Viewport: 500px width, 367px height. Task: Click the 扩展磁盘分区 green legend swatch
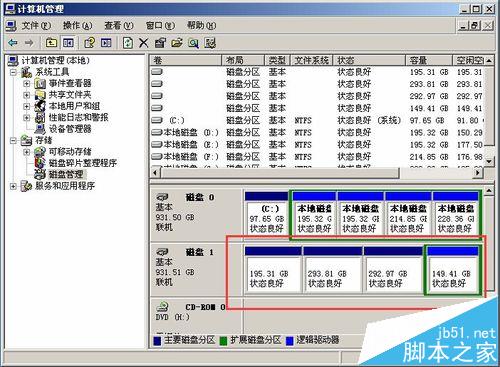tap(223, 341)
